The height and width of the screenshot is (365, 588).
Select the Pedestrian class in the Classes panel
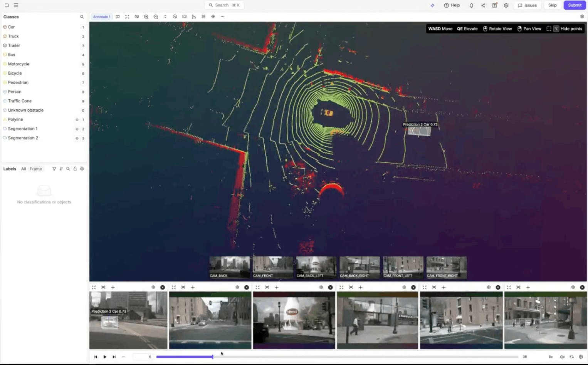18,82
